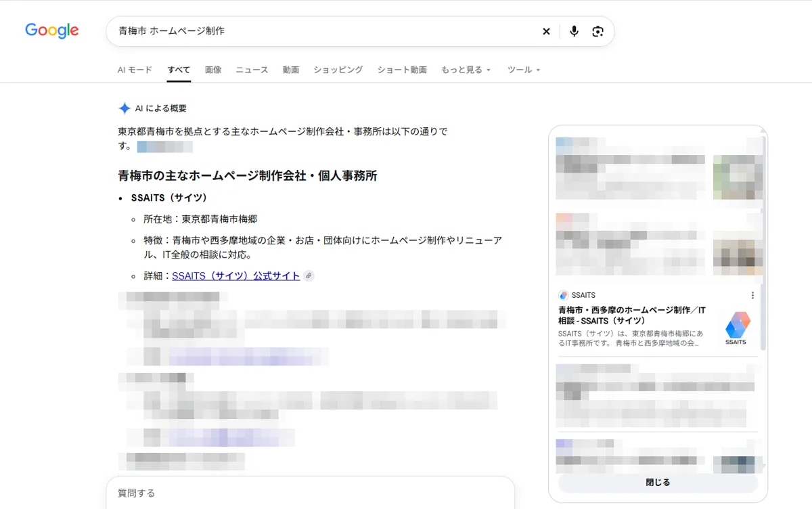Click the SSAITS description snippet in source card
This screenshot has height=509, width=812.
(631, 338)
